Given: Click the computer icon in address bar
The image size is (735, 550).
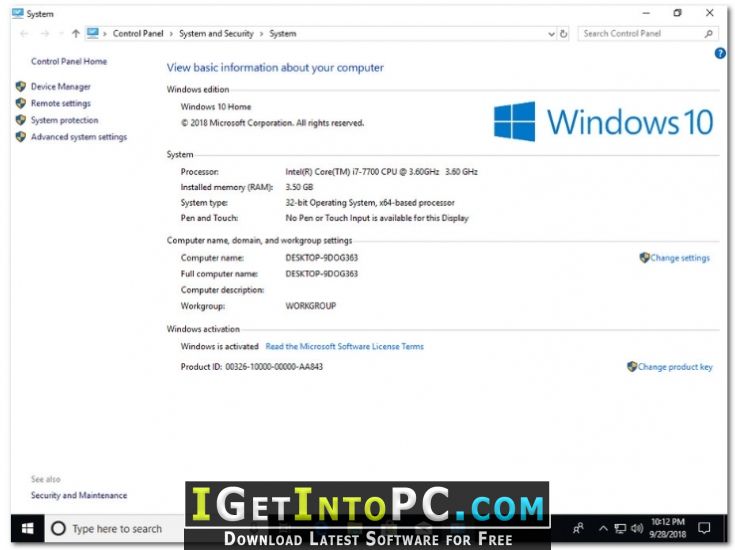Looking at the screenshot, I should pyautogui.click(x=93, y=33).
